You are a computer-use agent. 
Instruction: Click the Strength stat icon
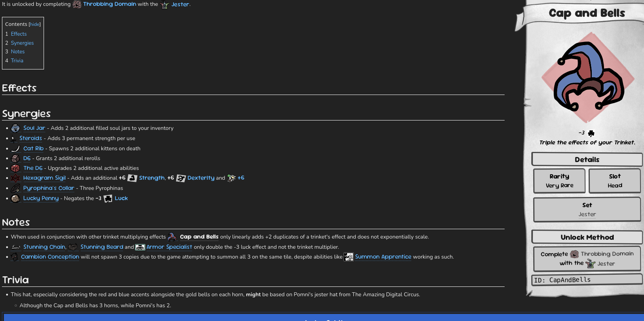132,178
